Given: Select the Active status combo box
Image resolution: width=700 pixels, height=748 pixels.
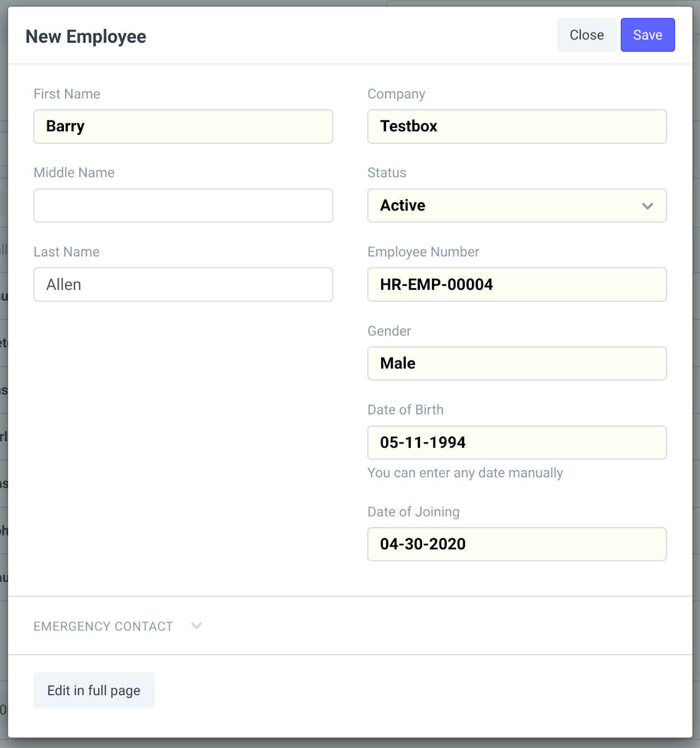Looking at the screenshot, I should coord(517,206).
